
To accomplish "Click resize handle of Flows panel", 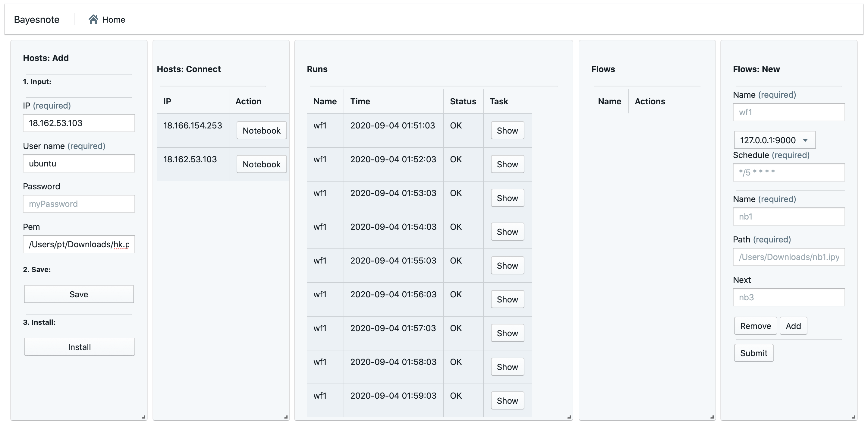I will [712, 417].
